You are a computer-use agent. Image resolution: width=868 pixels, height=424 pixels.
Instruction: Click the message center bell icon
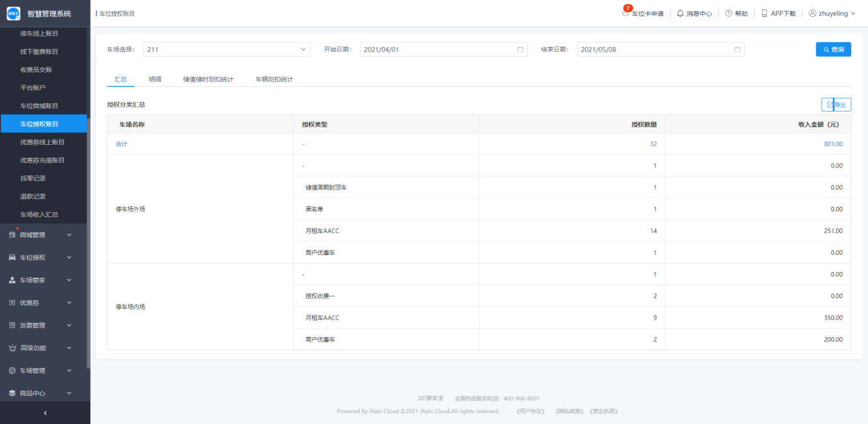tap(680, 13)
